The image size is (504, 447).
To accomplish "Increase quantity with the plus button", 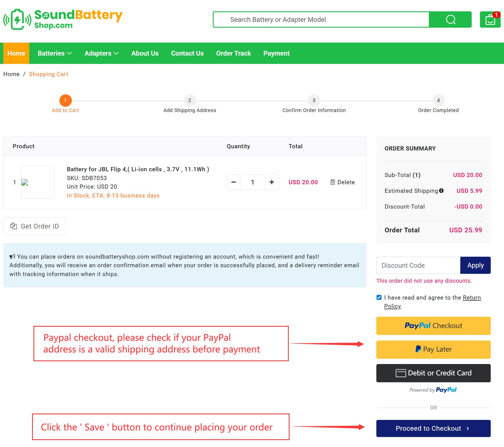I will coord(272,182).
